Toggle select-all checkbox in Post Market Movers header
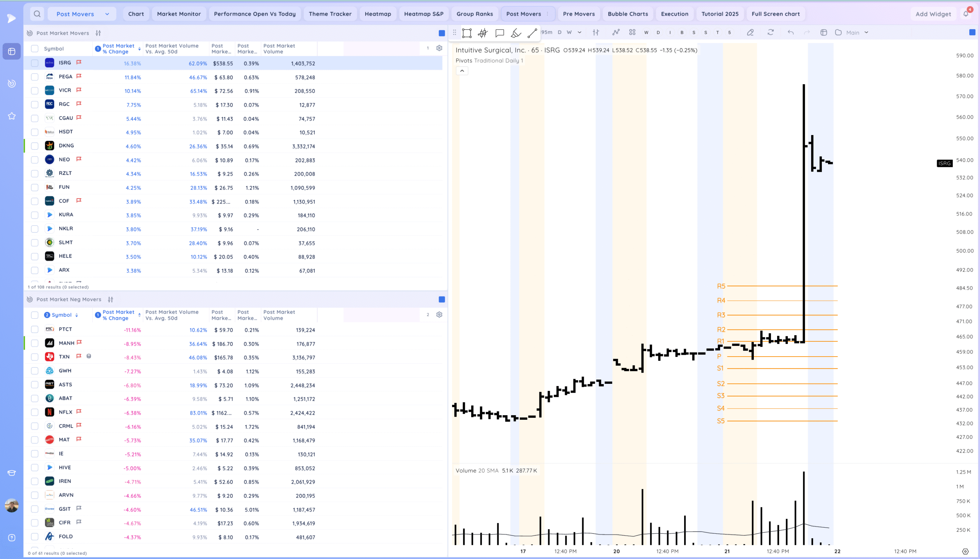The width and height of the screenshot is (980, 559). click(34, 48)
